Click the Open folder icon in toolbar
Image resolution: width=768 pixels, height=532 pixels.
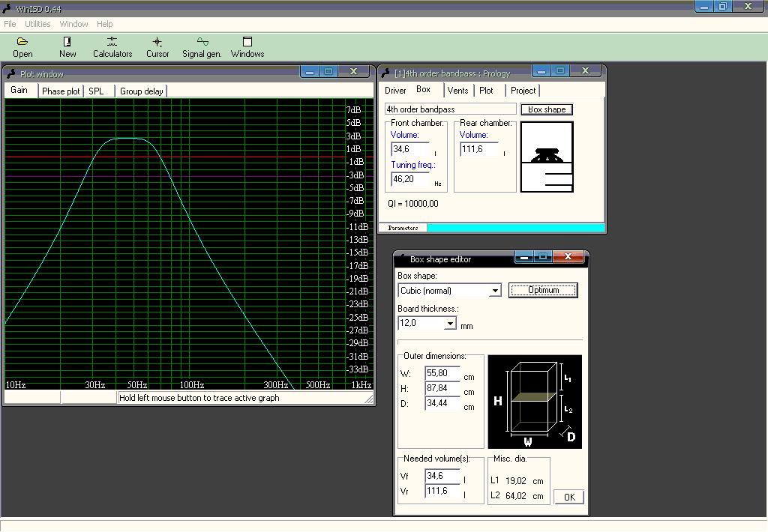pyautogui.click(x=22, y=42)
